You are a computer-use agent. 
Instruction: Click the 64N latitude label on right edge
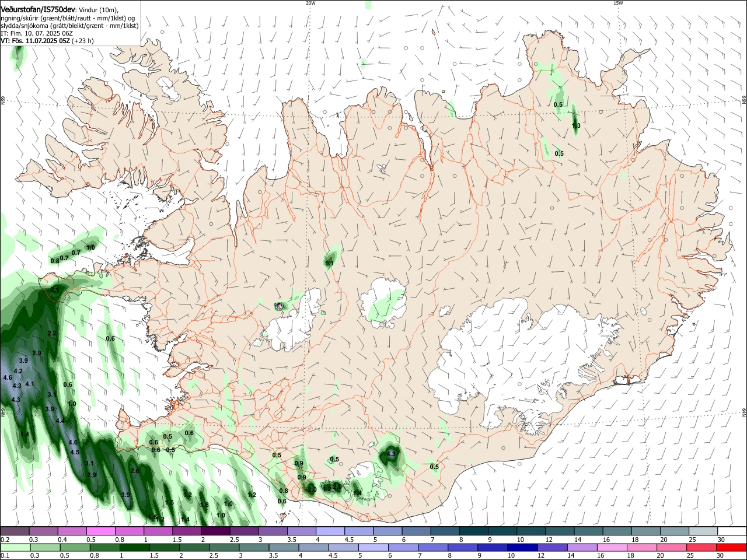[x=744, y=412]
